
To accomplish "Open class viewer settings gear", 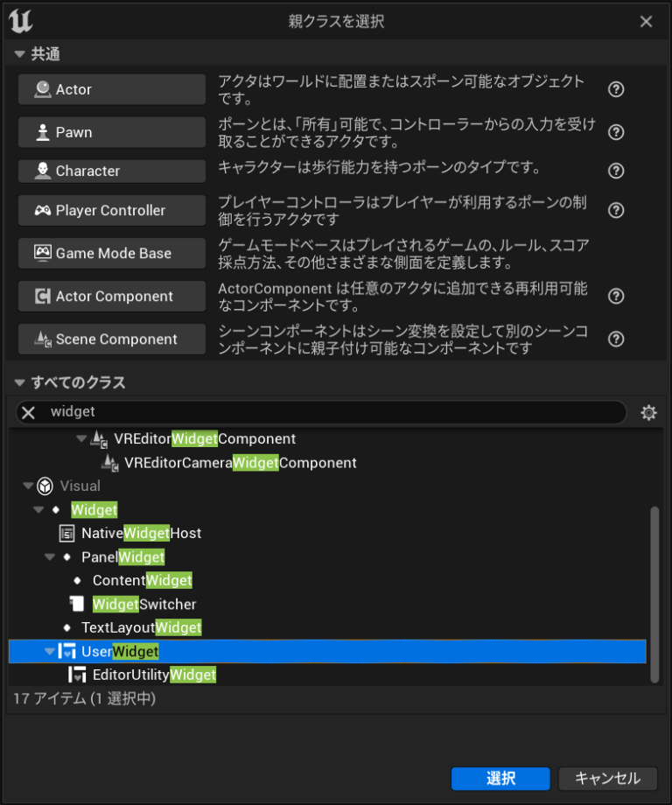I will pyautogui.click(x=649, y=412).
